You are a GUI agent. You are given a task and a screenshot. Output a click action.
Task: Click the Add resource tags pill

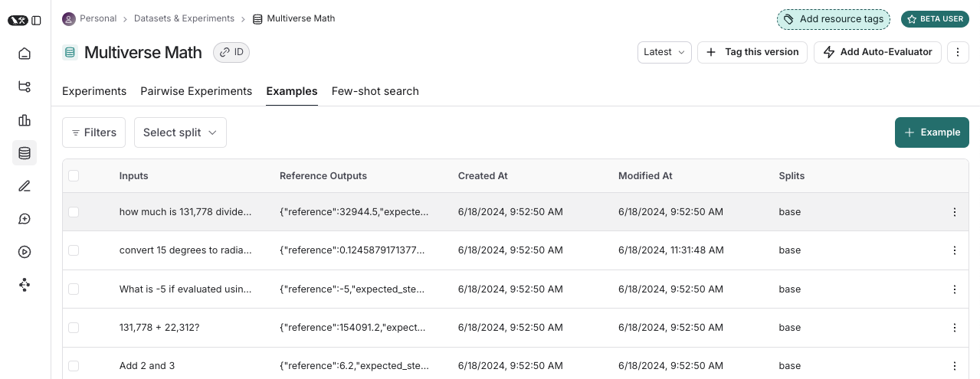[x=834, y=19]
